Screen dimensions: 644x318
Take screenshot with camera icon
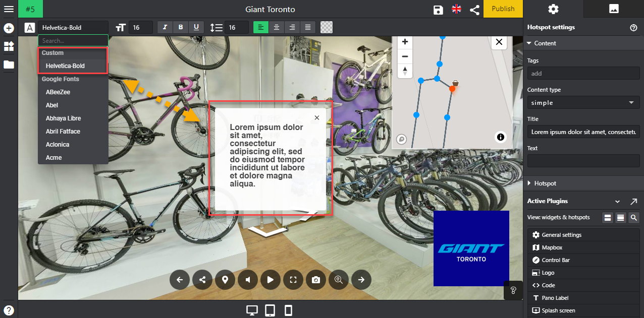(316, 280)
